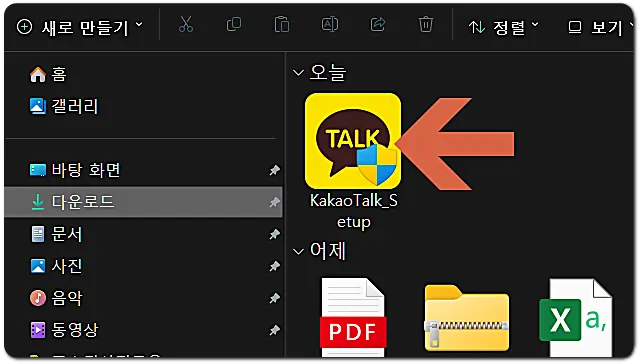Click the Paste clipboard icon
639x364 pixels.
[x=282, y=24]
